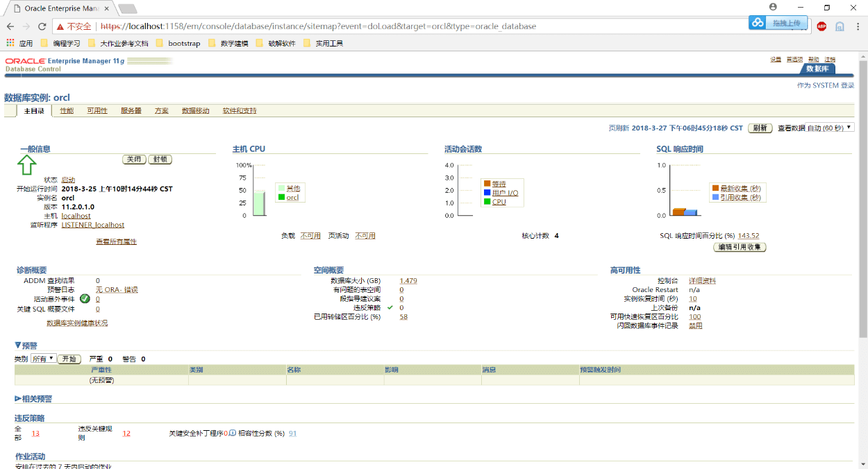Select the 主目录 tab
This screenshot has height=469, width=868.
coord(33,111)
